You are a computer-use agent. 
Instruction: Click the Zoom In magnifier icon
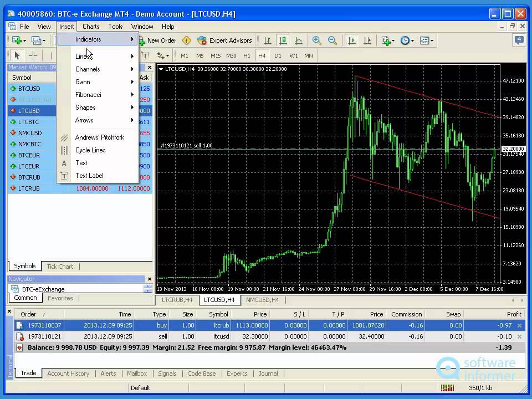click(x=317, y=40)
